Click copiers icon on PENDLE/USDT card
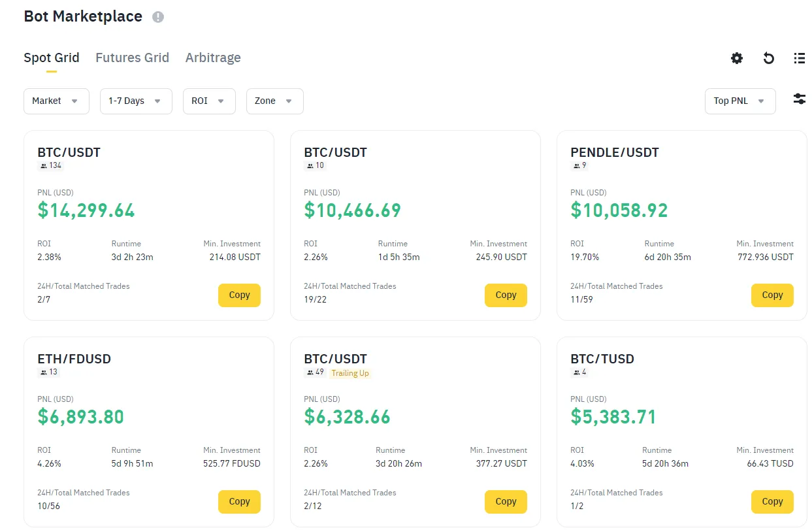The height and width of the screenshot is (530, 812). pyautogui.click(x=576, y=166)
